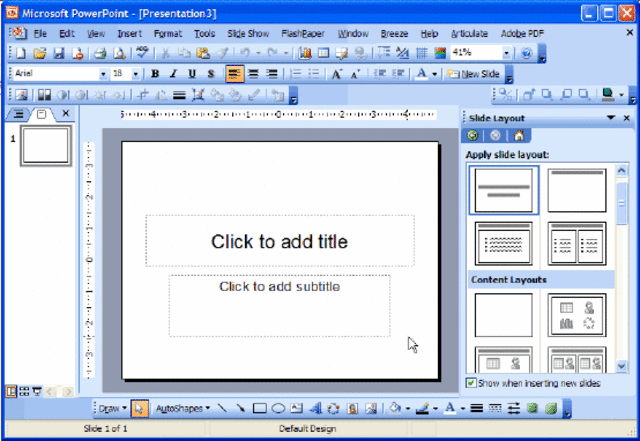Open the Slide Show menu
Screen dimensions: 640x441
248,33
